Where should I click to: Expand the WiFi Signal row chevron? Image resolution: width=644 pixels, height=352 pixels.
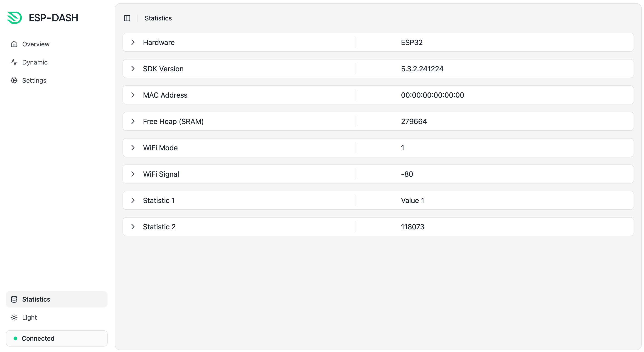pos(133,174)
